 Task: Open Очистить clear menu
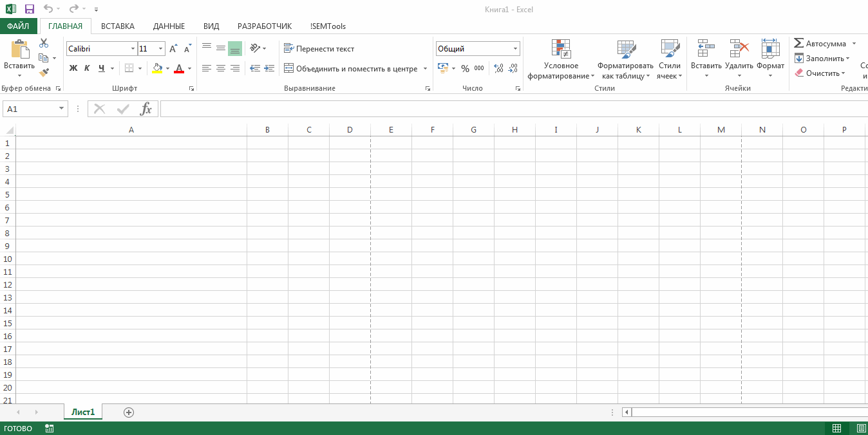[x=820, y=73]
